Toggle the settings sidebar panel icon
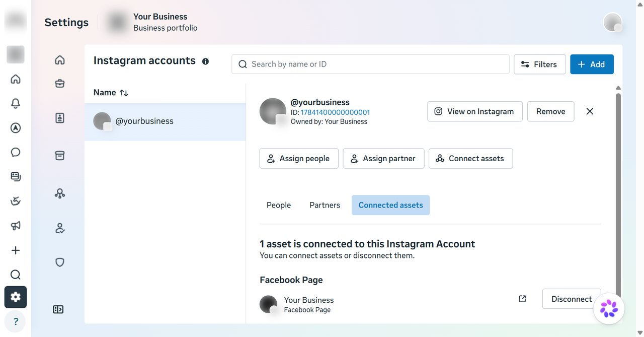 (x=58, y=309)
